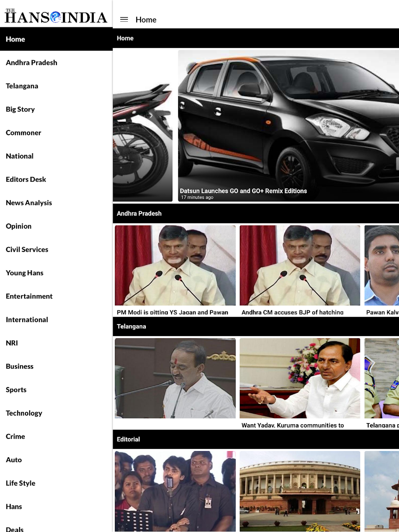Open the Telangana section header
The height and width of the screenshot is (532, 399).
[x=131, y=326]
